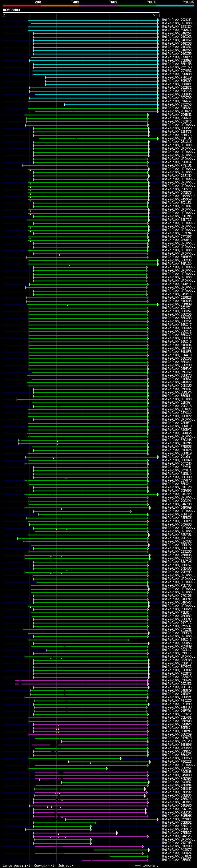197x868 pixels.
Task: Open hit UniRef100_B9PRX4
Action: pos(177,728)
